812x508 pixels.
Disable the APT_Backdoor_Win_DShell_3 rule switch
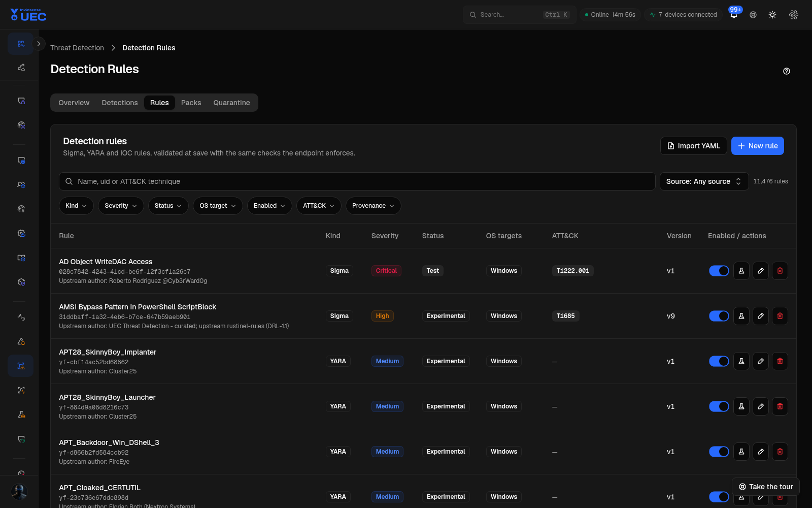coord(719,452)
